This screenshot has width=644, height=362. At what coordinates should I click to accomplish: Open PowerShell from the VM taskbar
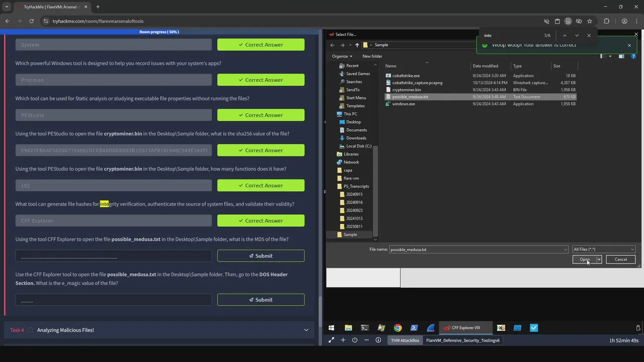(x=414, y=328)
